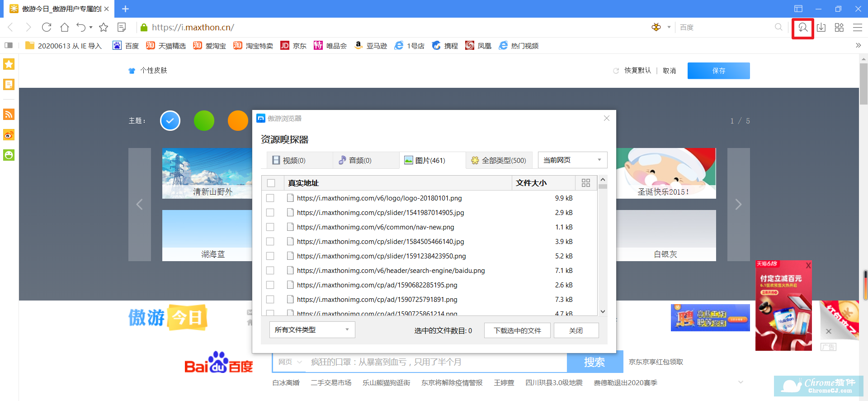Check the select-all checkbox in header row
The width and height of the screenshot is (868, 401).
click(271, 183)
